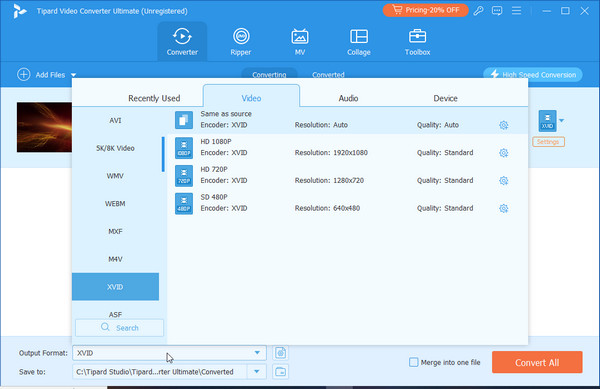This screenshot has width=600, height=389.
Task: Click the format Search field
Action: coord(119,328)
